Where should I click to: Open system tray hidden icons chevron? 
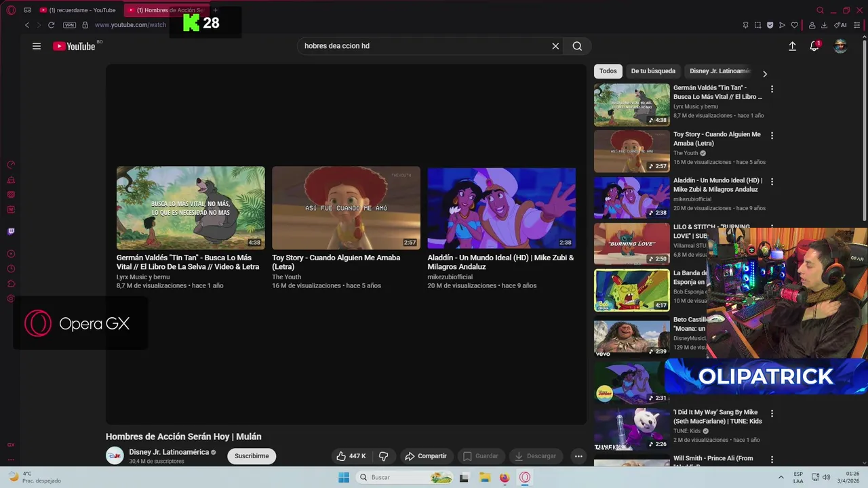point(781,477)
